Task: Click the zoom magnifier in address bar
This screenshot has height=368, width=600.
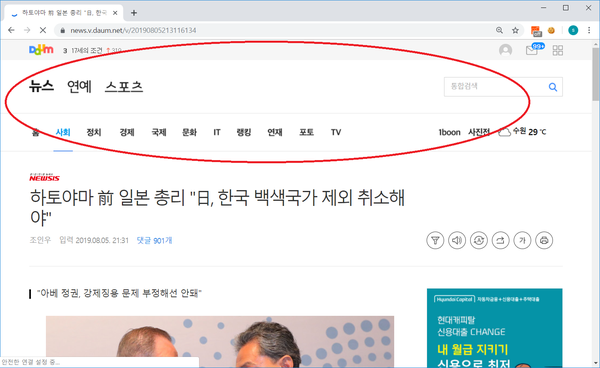Action: (499, 30)
